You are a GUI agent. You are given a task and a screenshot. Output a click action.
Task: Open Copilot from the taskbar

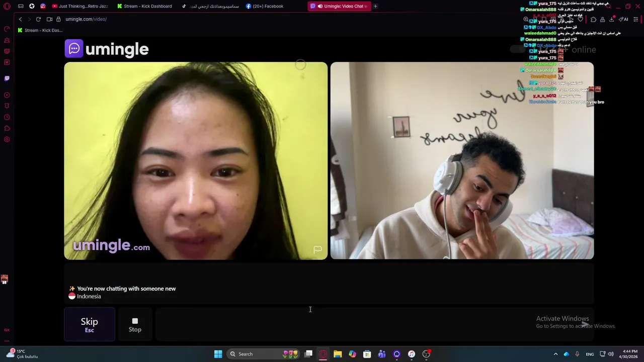[x=352, y=354]
